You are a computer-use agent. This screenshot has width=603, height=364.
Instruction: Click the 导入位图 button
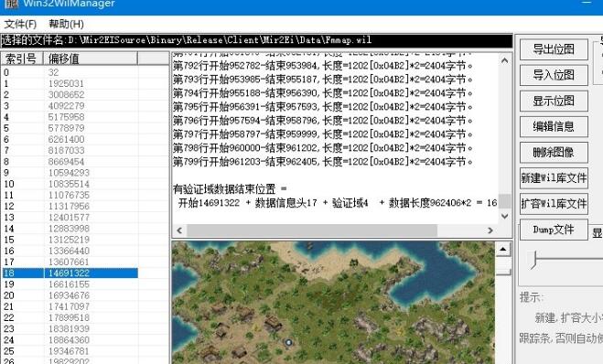pyautogui.click(x=554, y=75)
